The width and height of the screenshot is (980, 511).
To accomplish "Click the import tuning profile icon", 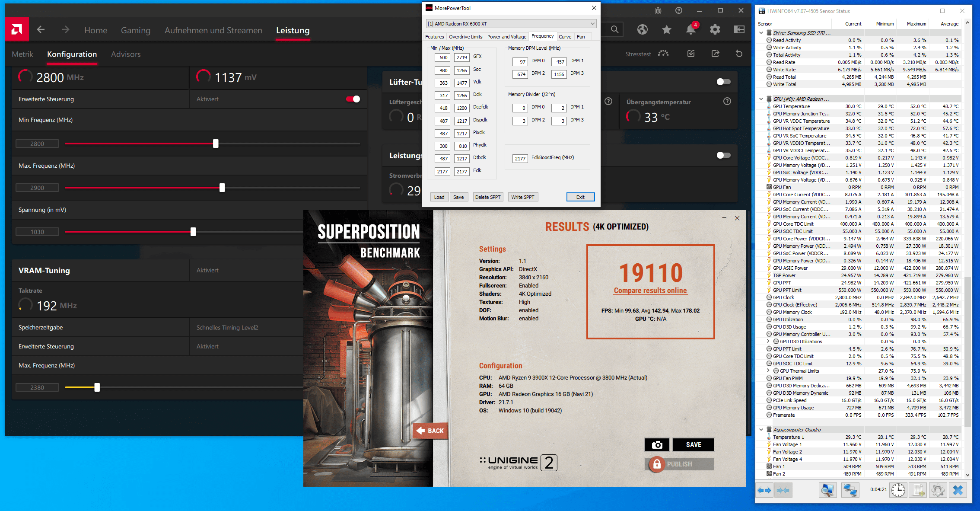I will click(691, 54).
